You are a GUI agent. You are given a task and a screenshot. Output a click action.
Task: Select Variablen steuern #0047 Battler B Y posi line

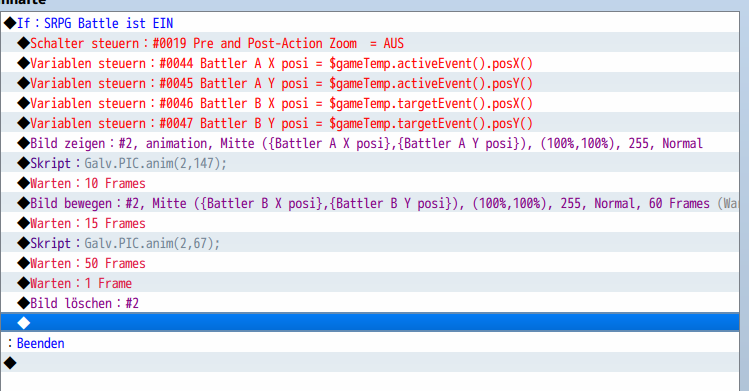370,123
